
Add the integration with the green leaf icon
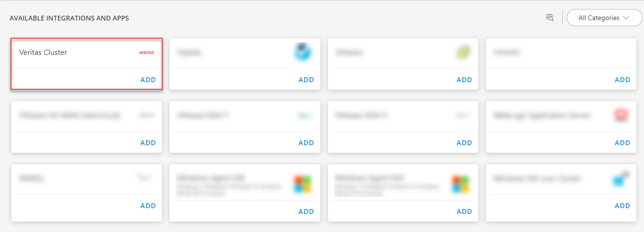tap(464, 80)
